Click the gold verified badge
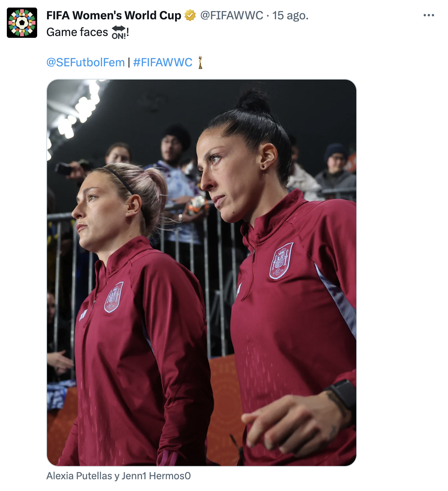This screenshot has height=491, width=448. coord(190,16)
